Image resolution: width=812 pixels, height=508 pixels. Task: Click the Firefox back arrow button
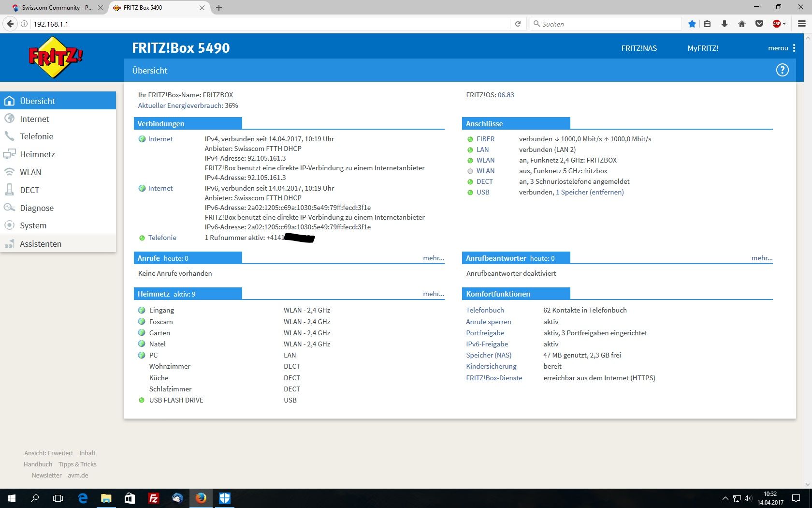(10, 24)
